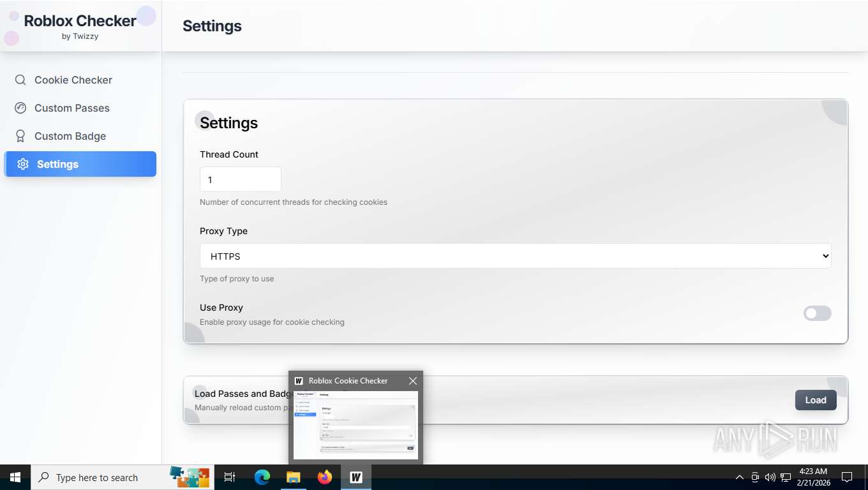
Task: Click the Roblox Checker logo title
Action: click(80, 20)
